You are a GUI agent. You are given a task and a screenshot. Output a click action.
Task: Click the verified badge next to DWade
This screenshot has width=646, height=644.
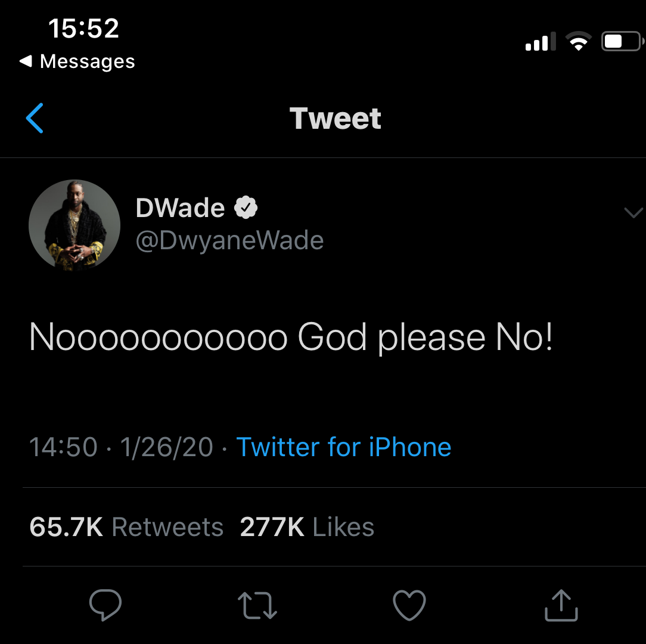[246, 208]
